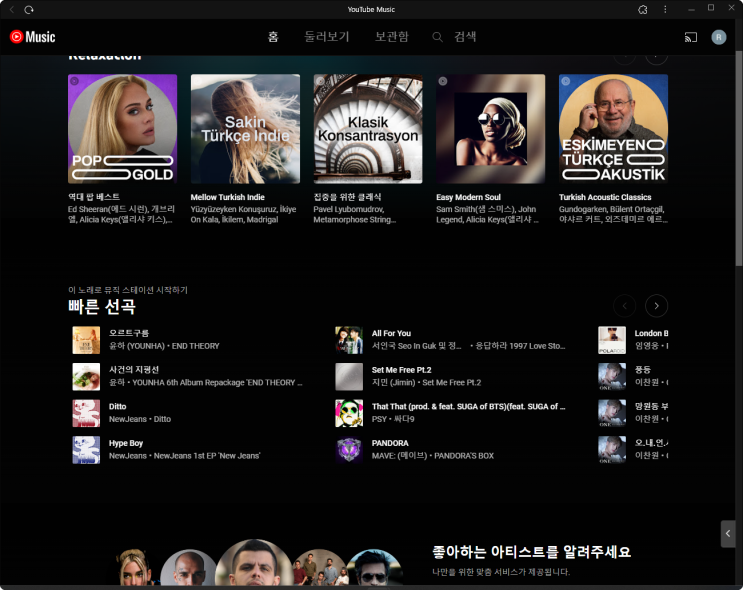Reload the page with refresh icon
This screenshot has width=743, height=590.
29,9
